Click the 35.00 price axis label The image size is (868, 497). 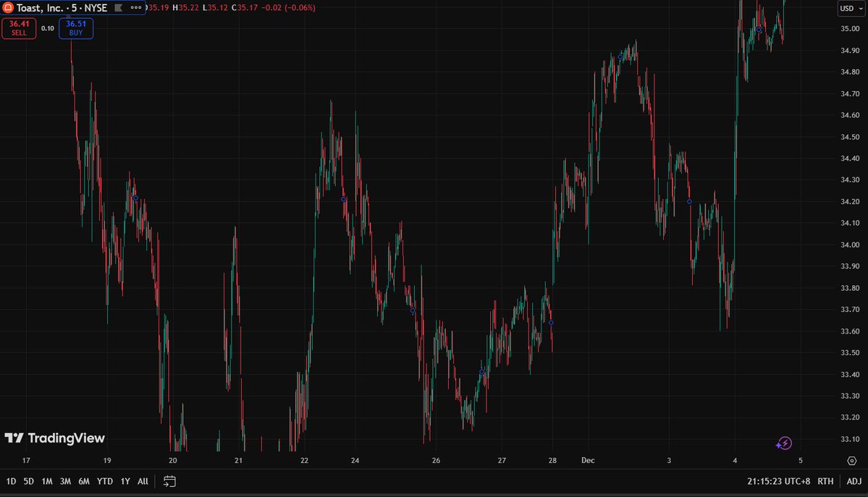click(x=850, y=29)
